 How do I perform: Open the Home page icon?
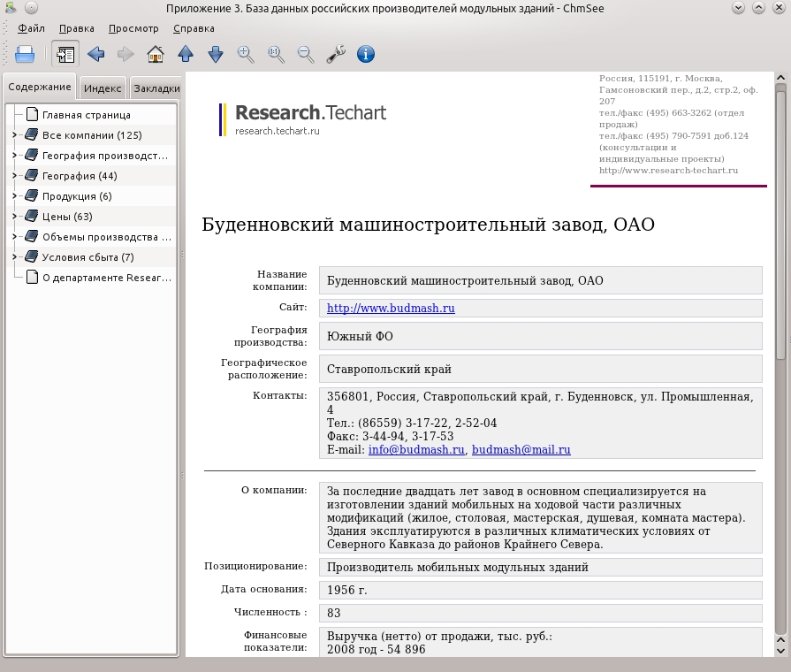click(x=156, y=54)
